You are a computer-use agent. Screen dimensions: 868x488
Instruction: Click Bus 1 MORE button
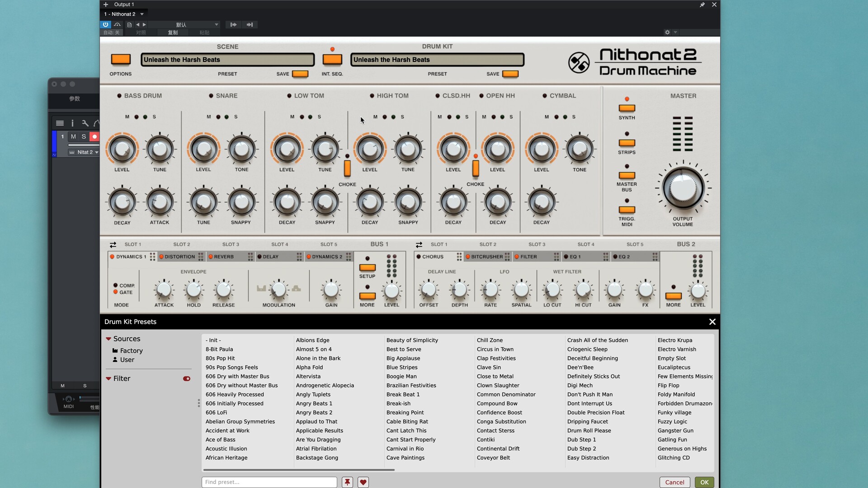[x=367, y=296]
